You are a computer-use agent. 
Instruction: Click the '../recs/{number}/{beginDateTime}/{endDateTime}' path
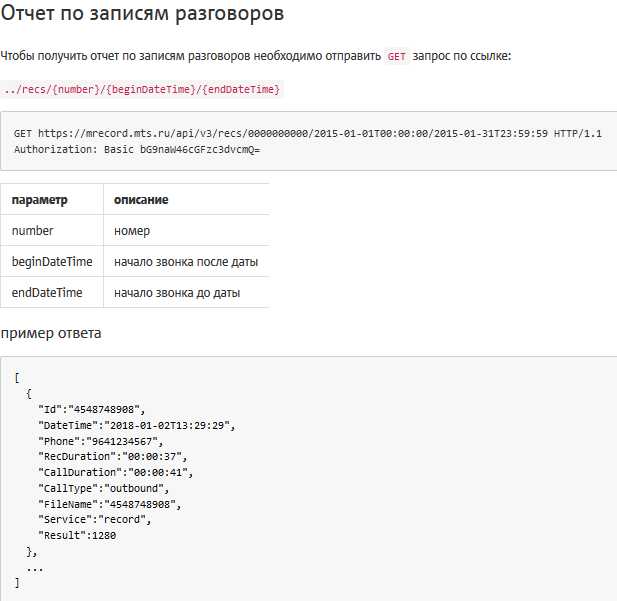142,89
